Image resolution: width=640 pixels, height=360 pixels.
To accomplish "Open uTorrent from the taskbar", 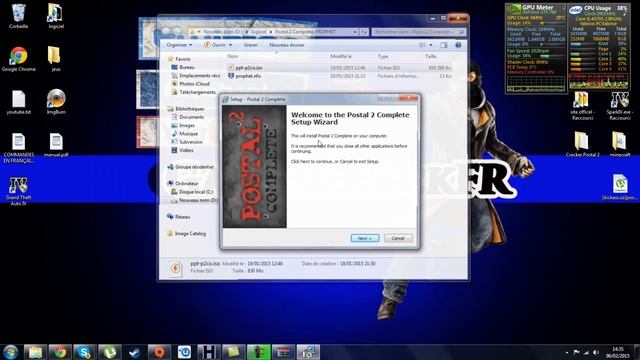I will coord(109,352).
